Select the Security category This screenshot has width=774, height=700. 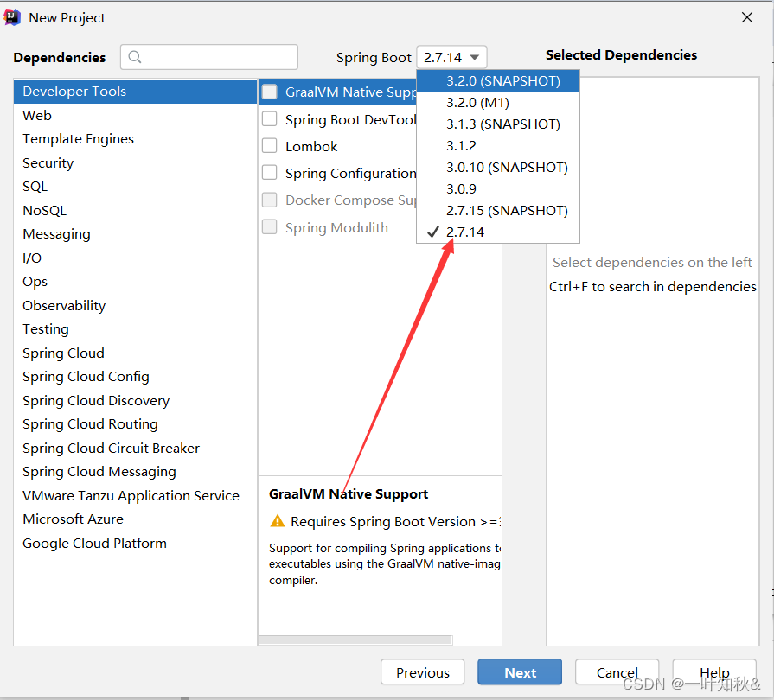[x=135, y=162]
